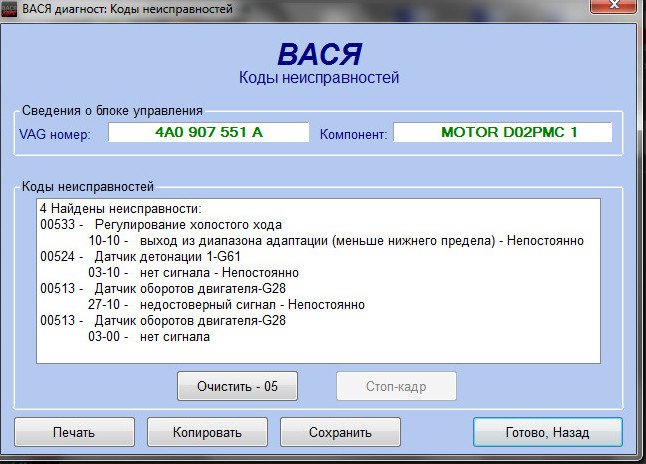Click the '27-10 недостоверный сигнал' detail line
The height and width of the screenshot is (464, 646).
click(225, 305)
